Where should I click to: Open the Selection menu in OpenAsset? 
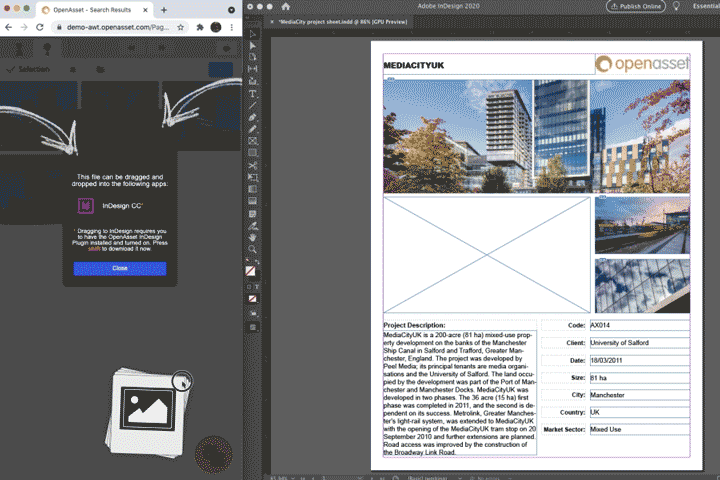[x=28, y=69]
